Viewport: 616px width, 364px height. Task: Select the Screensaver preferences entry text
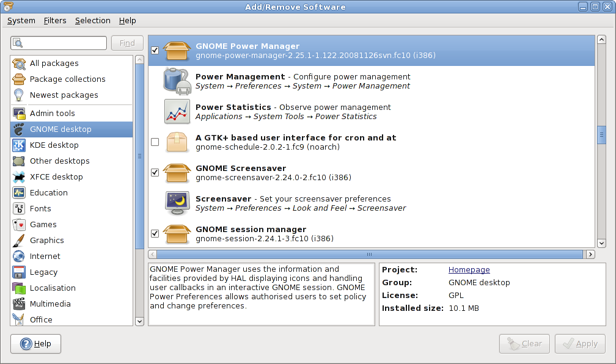tap(301, 203)
